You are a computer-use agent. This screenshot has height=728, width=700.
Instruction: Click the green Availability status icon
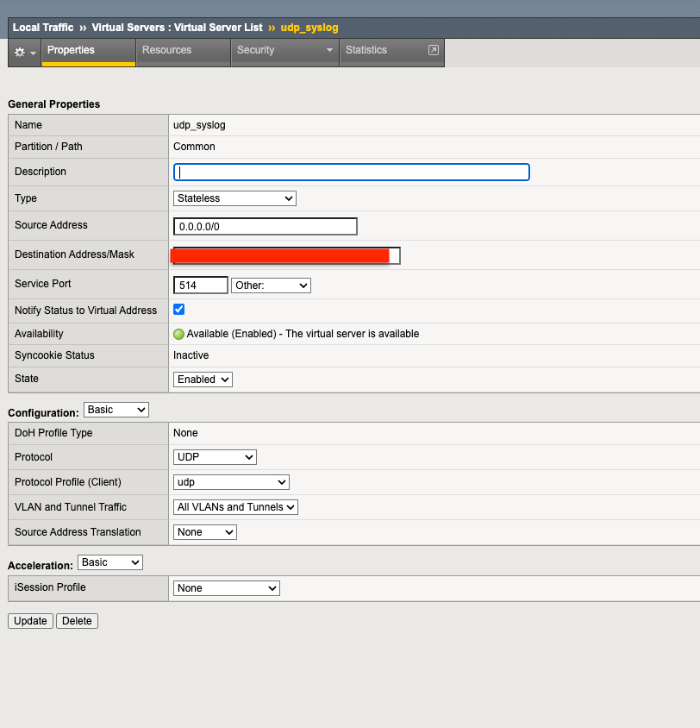178,334
